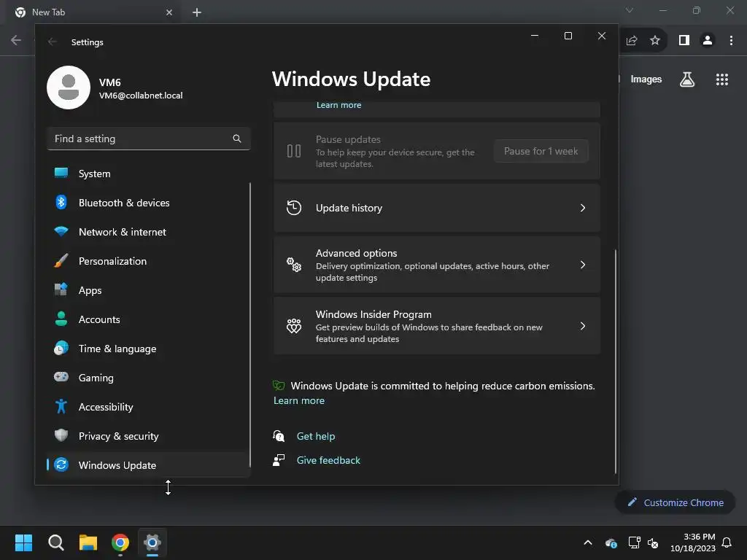The height and width of the screenshot is (560, 747).
Task: Open the taskbar clock and date
Action: tap(693, 542)
